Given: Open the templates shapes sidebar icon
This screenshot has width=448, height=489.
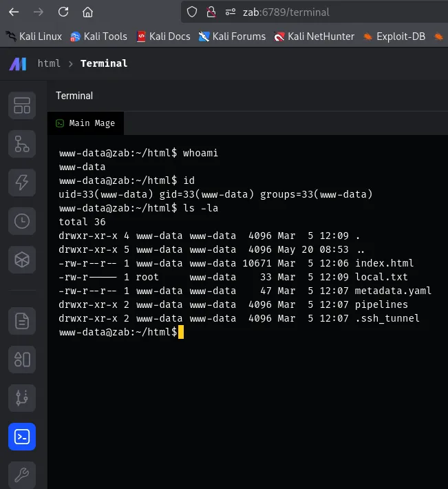Looking at the screenshot, I should click(x=22, y=360).
